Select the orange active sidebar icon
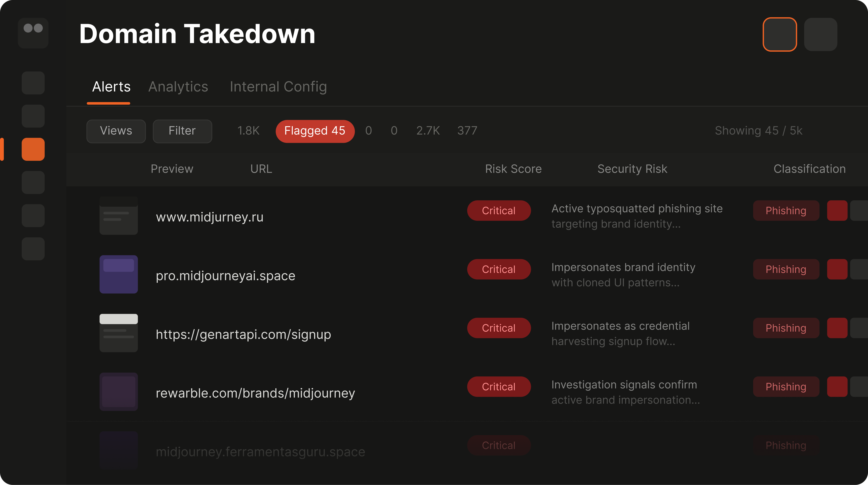The height and width of the screenshot is (485, 868). [x=33, y=149]
